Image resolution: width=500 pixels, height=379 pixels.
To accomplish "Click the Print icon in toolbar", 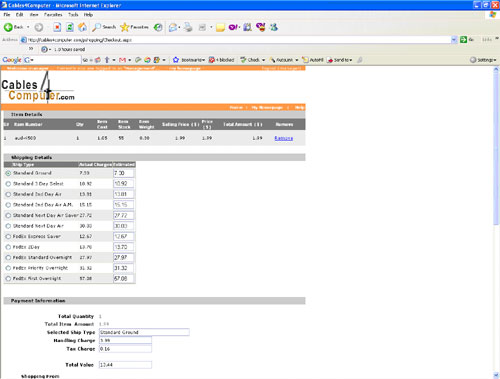I will pos(188,27).
